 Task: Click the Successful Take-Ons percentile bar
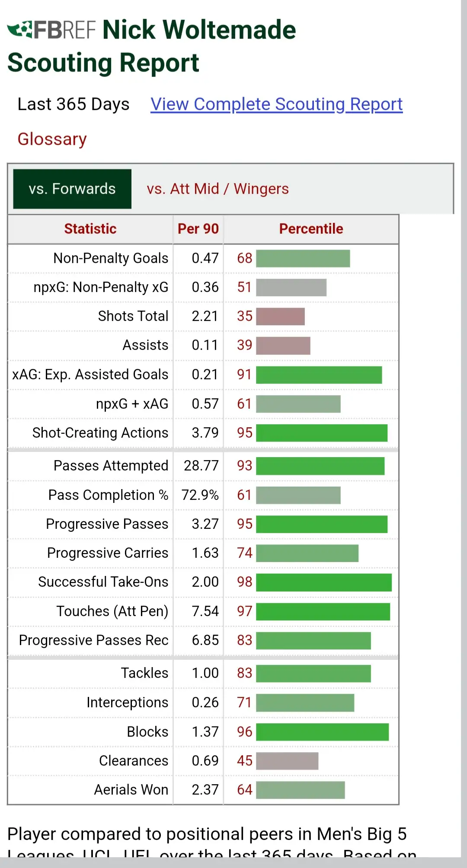click(323, 582)
